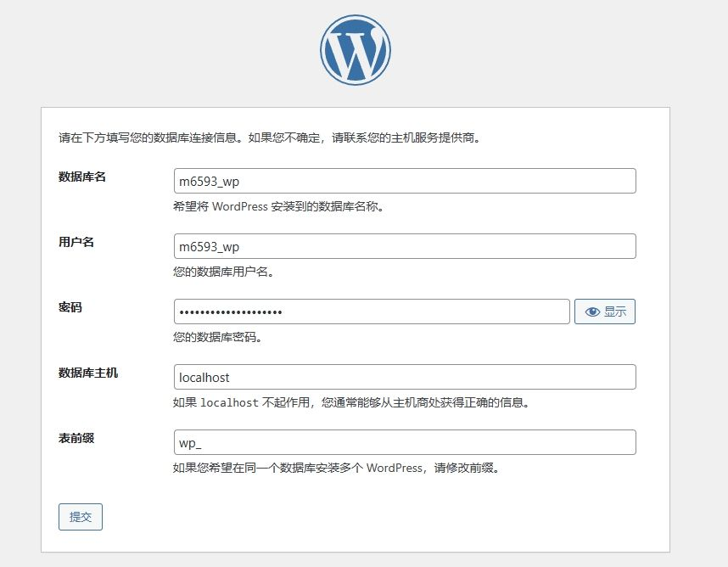Click the 表前缀 label
The width and height of the screenshot is (728, 567).
(76, 438)
